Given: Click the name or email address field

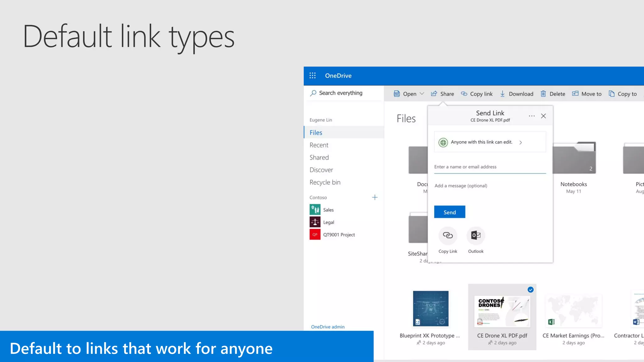Looking at the screenshot, I should [490, 167].
